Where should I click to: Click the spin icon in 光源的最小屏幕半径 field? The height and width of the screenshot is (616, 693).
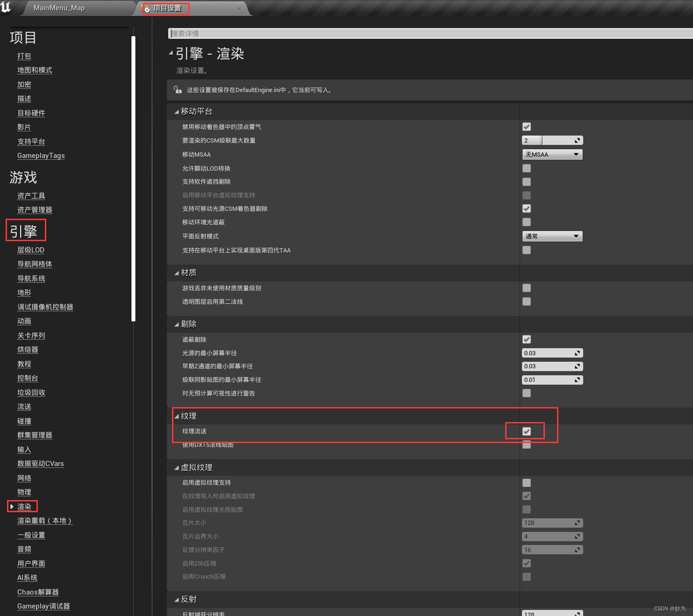[578, 353]
